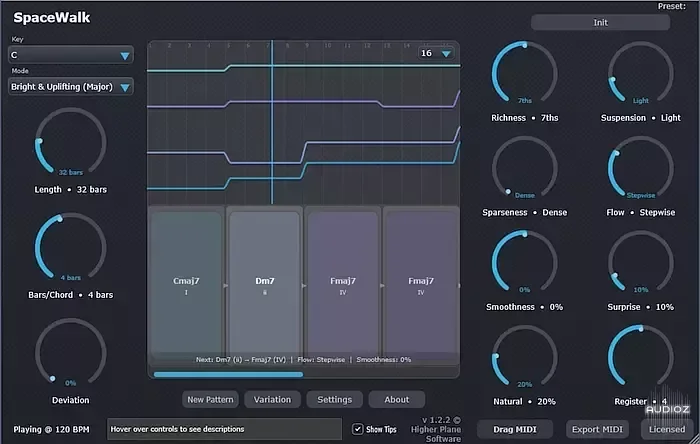Image resolution: width=700 pixels, height=444 pixels.
Task: Click the arrow between Cmaj7 and Dm7
Action: (x=225, y=286)
